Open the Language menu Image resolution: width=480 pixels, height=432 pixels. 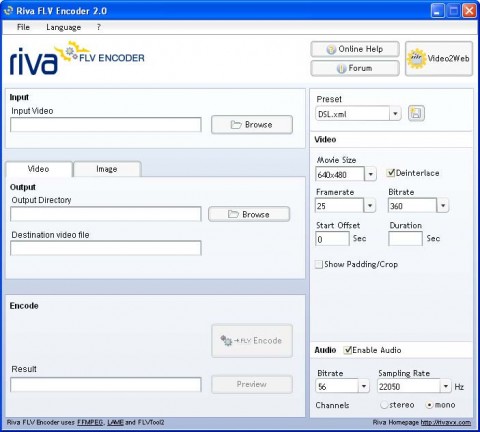pyautogui.click(x=64, y=27)
